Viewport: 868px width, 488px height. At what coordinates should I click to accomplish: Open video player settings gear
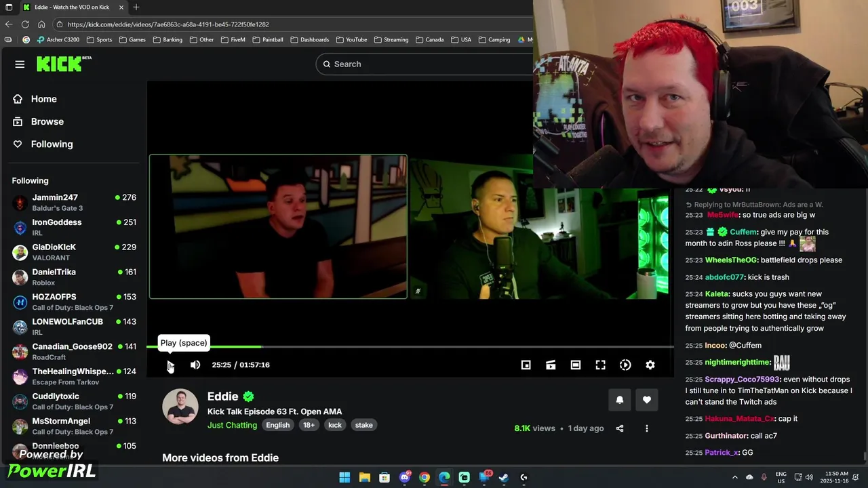pyautogui.click(x=650, y=365)
